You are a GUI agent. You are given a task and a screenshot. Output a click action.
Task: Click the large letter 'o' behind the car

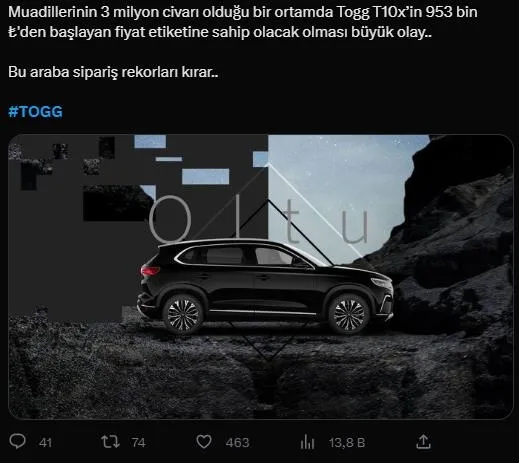[170, 218]
